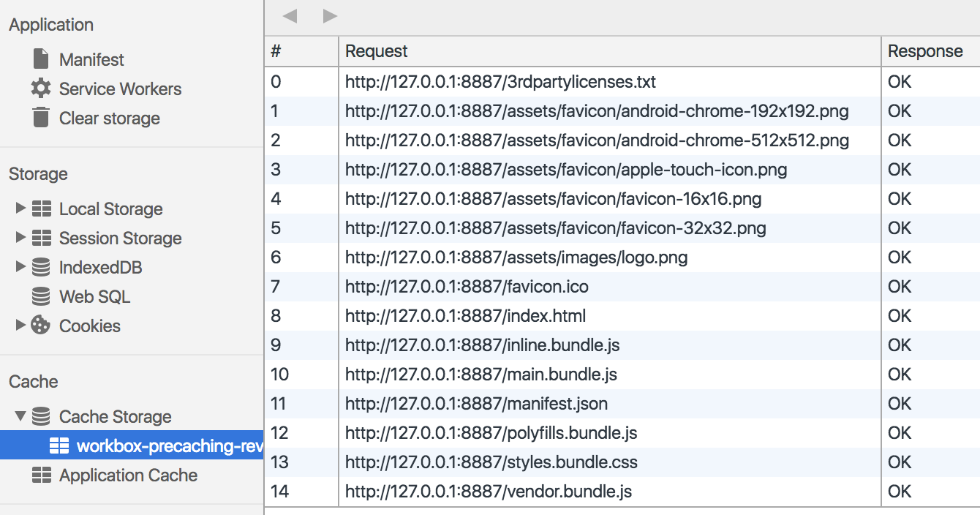Expand the Session Storage tree
The image size is (980, 515).
tap(20, 238)
